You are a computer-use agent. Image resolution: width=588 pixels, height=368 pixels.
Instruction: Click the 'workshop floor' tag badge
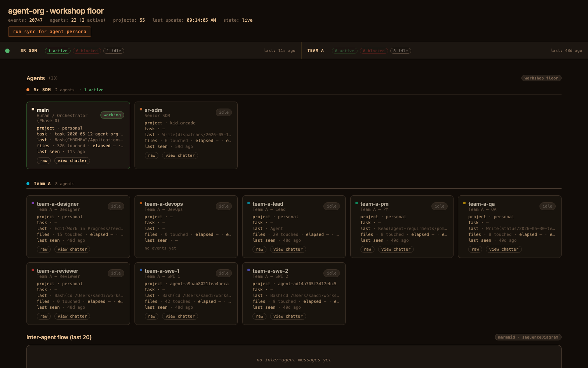(x=541, y=78)
